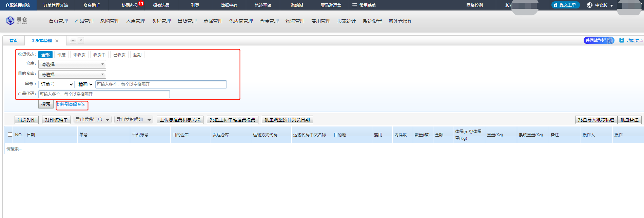This screenshot has width=644, height=218.
Task: Click the 批量上传单笔运费税费 button
Action: tap(233, 120)
